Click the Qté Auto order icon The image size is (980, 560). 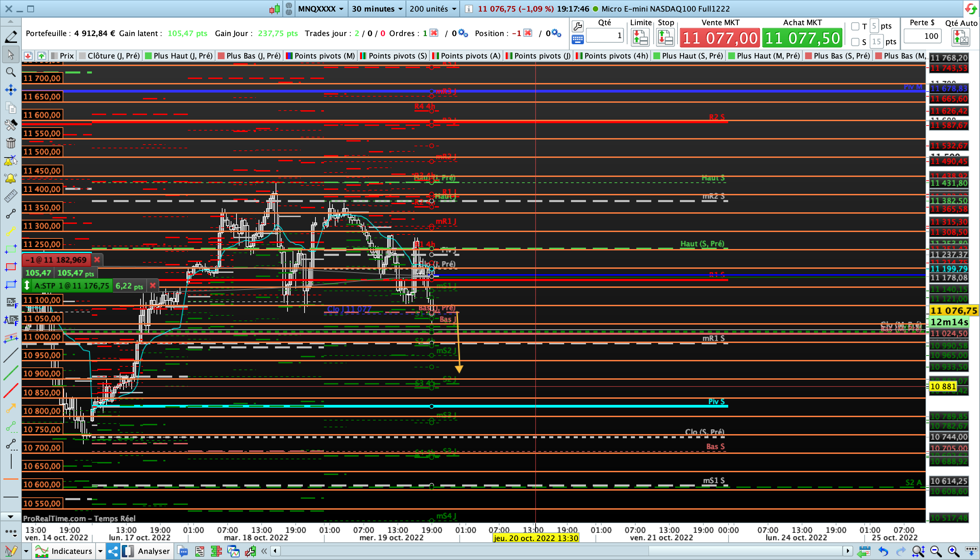click(960, 38)
